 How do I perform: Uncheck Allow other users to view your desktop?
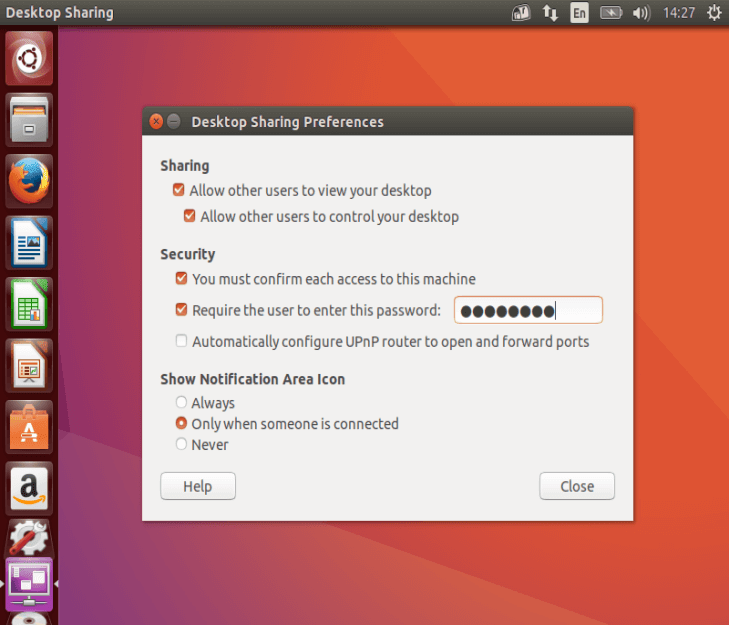179,190
